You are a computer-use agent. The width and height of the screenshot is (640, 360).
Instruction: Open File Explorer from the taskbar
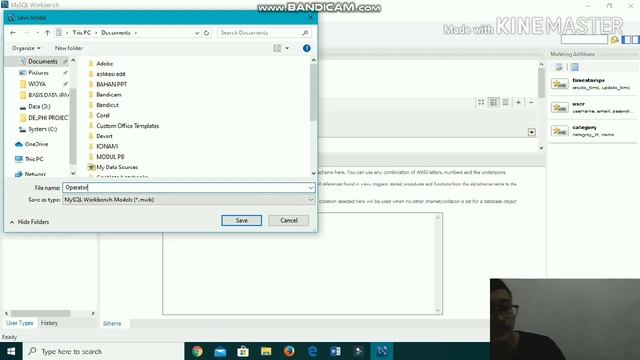266,351
